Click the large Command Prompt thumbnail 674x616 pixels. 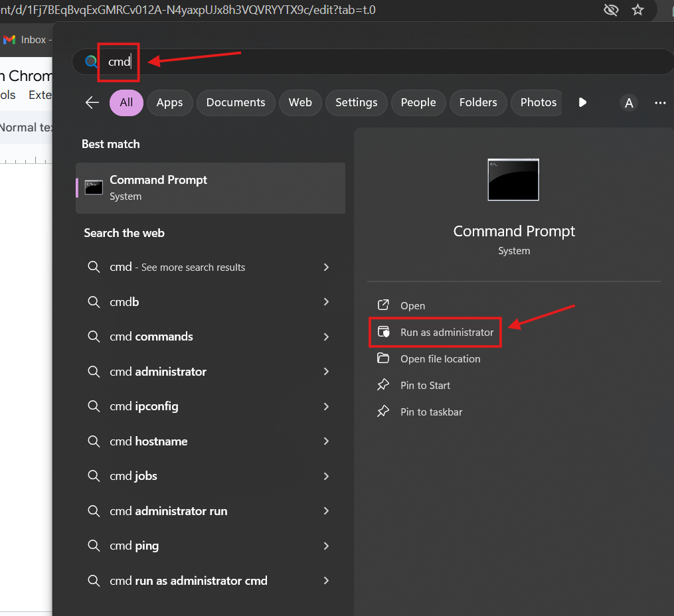point(513,180)
